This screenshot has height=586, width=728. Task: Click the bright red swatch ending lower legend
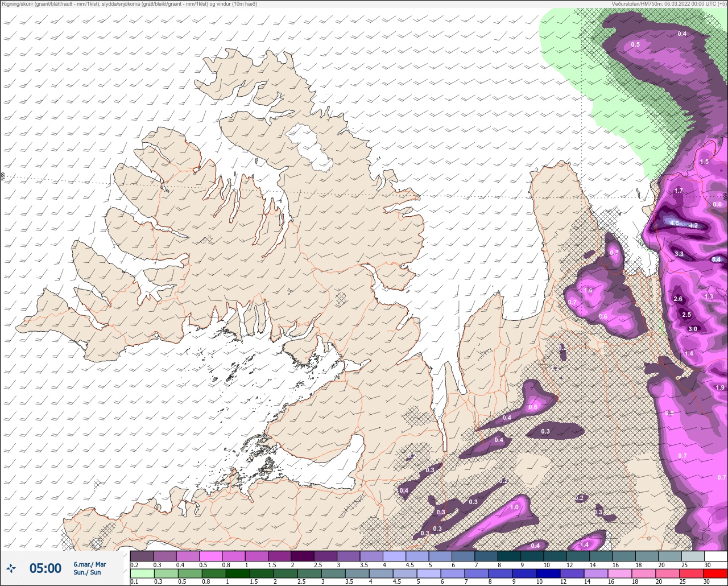tap(715, 573)
